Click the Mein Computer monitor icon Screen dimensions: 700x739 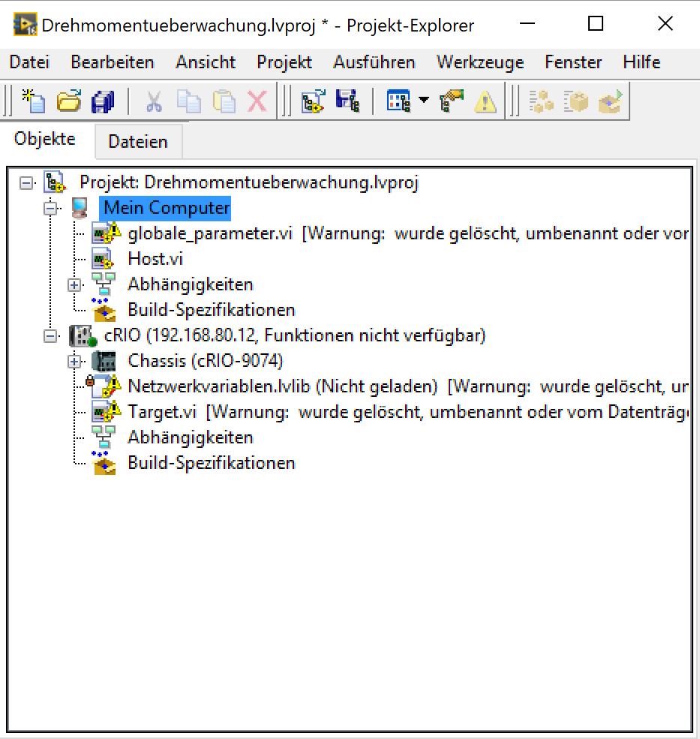(x=80, y=208)
